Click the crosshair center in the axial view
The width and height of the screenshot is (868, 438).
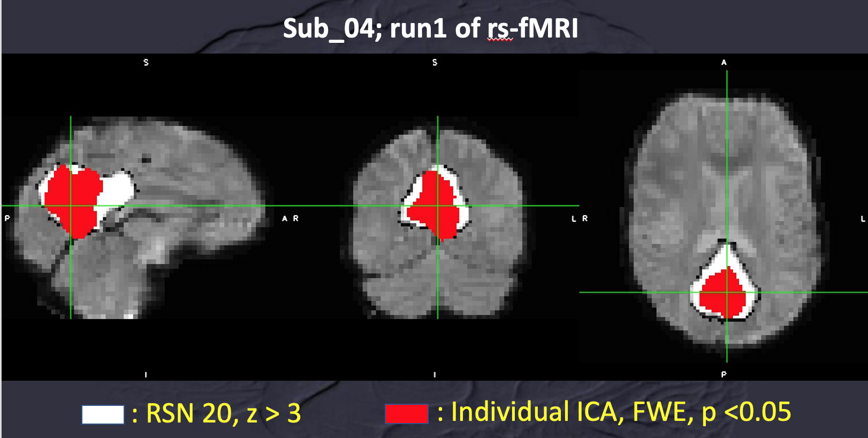(x=727, y=292)
